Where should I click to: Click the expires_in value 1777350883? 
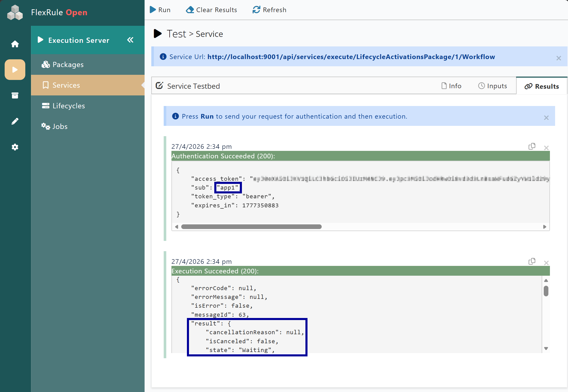[260, 205]
